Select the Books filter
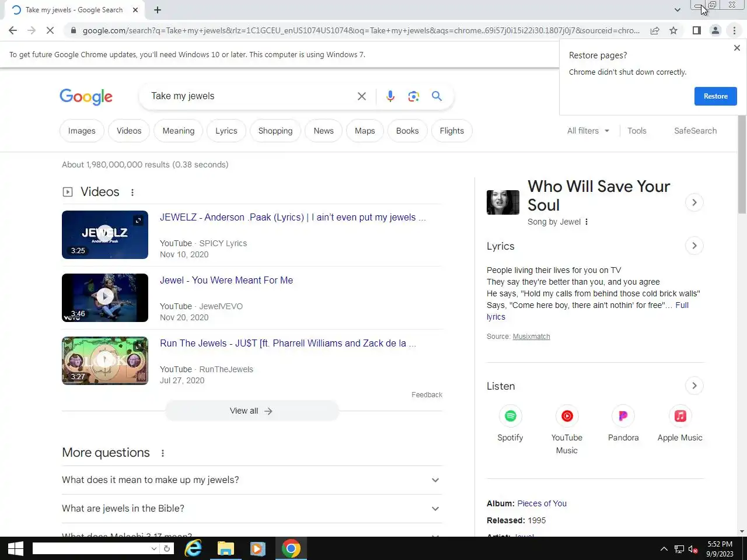 coord(407,131)
